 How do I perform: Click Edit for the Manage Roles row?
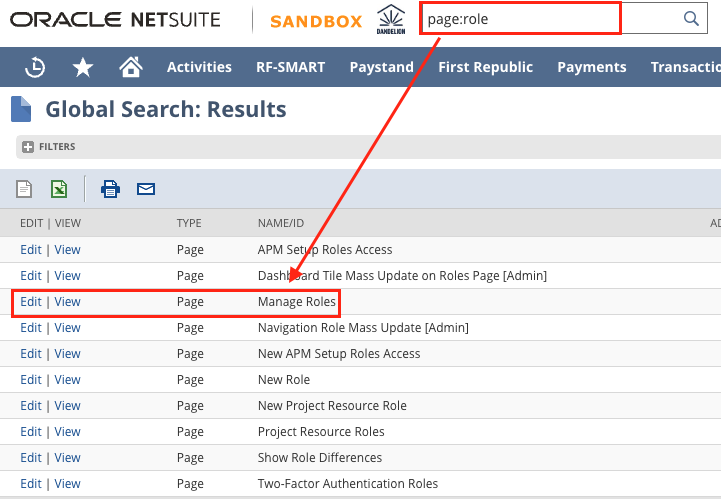[31, 302]
